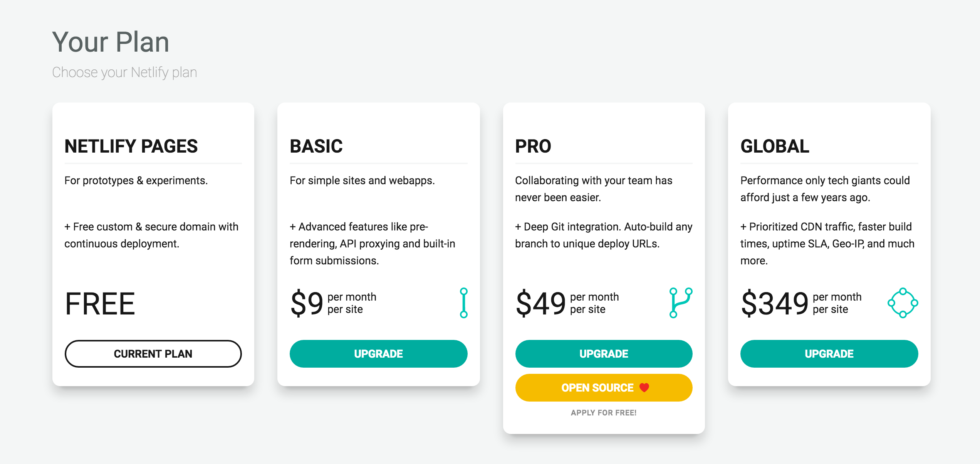
Task: Select the Global plan title
Action: [775, 146]
